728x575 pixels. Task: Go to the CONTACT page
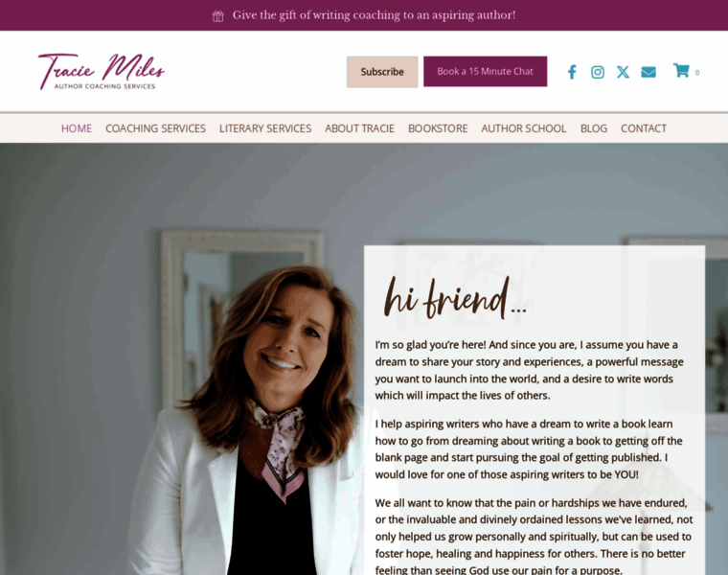pos(644,128)
